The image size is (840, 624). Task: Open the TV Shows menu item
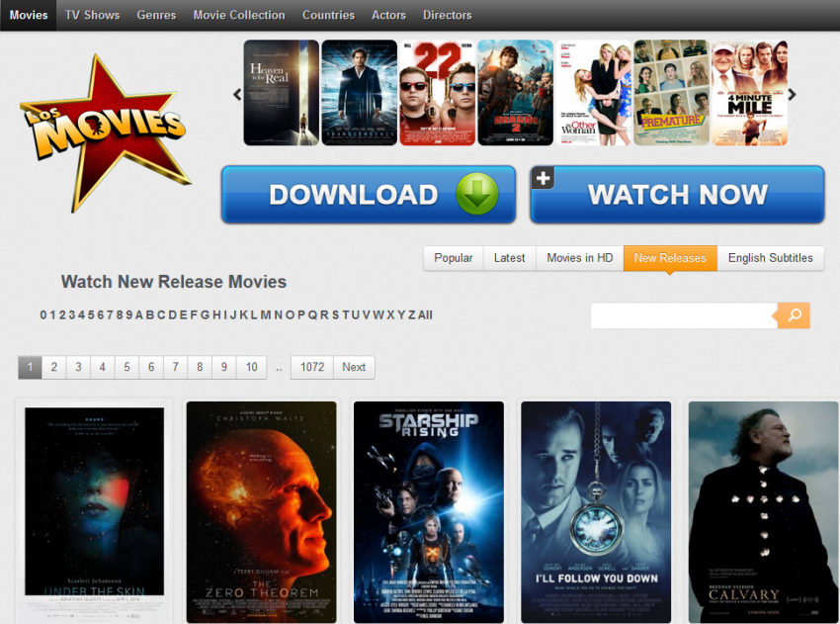click(92, 15)
